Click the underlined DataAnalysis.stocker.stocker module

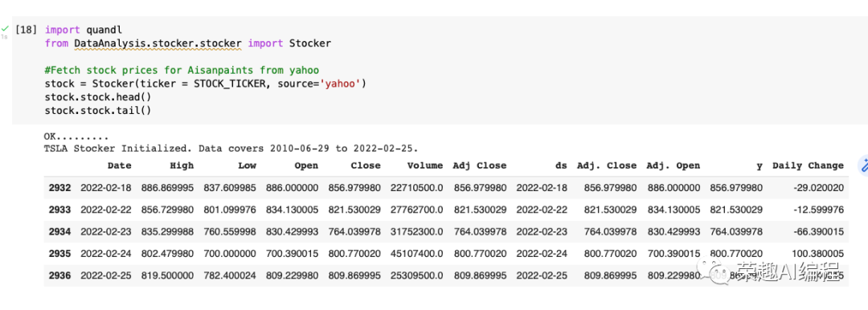(x=158, y=43)
